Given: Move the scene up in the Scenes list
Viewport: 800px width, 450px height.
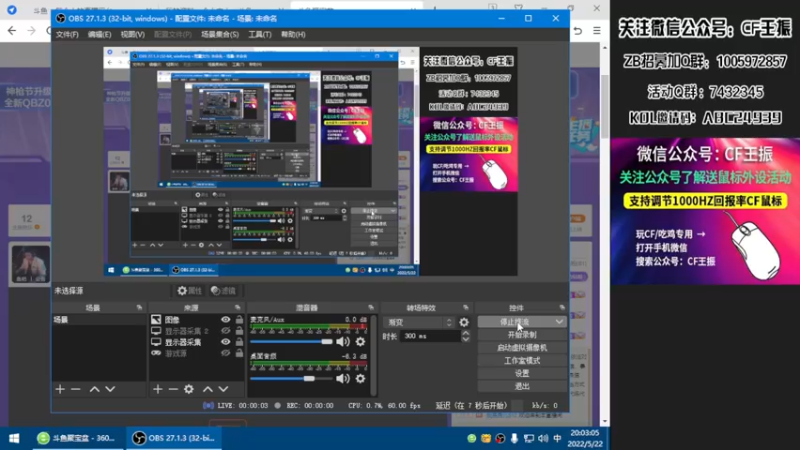Looking at the screenshot, I should point(94,389).
